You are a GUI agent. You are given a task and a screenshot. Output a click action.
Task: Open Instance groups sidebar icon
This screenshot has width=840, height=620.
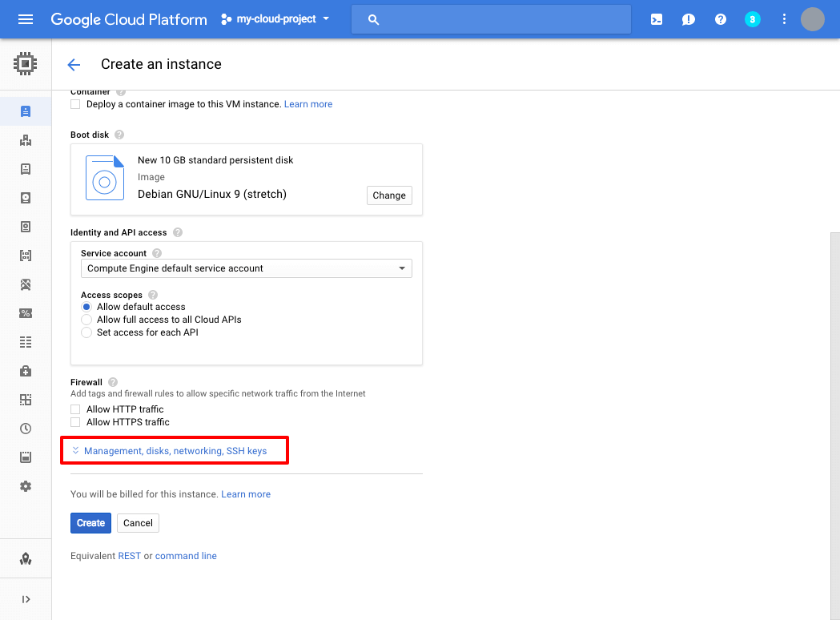[25, 140]
